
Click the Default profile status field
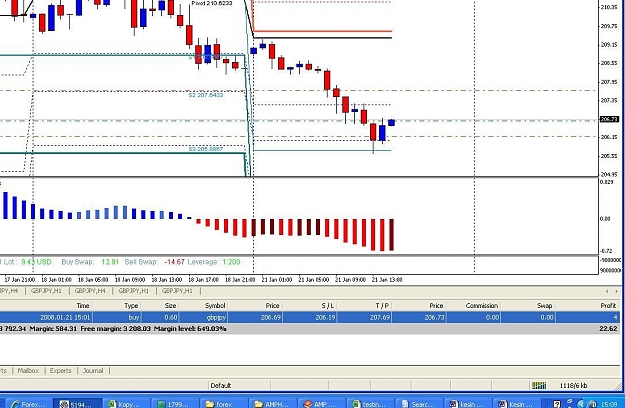point(221,385)
